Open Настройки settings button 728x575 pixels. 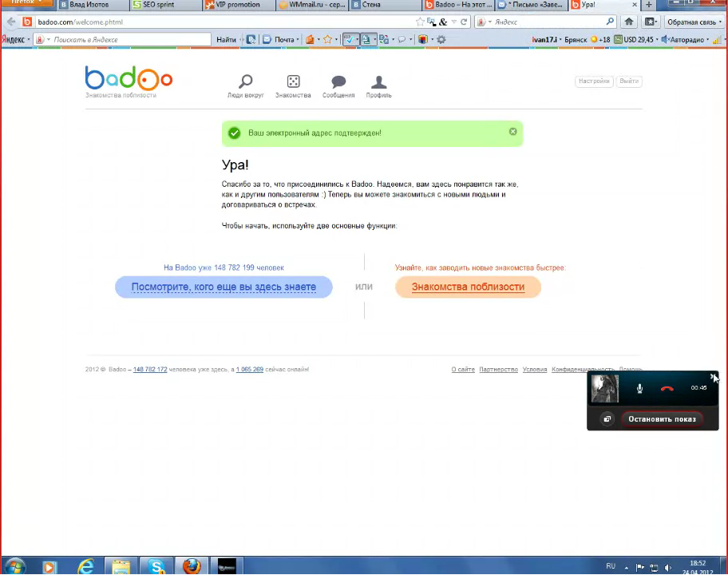pos(594,81)
